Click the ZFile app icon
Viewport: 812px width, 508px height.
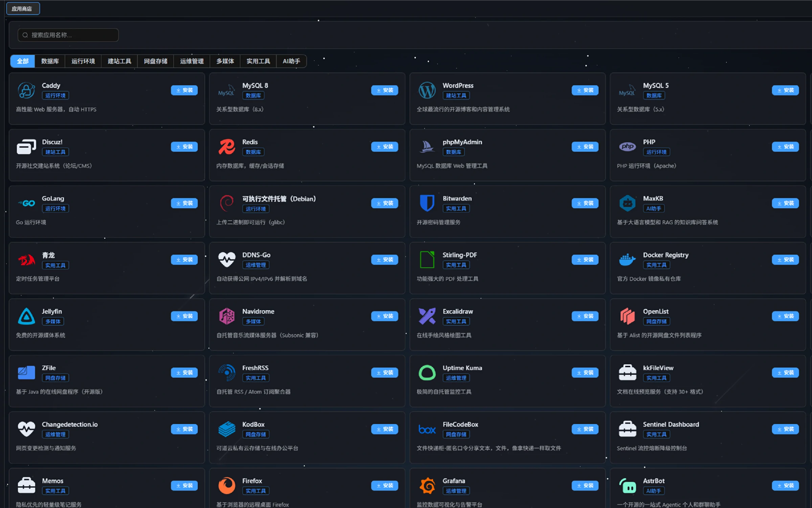(x=26, y=373)
